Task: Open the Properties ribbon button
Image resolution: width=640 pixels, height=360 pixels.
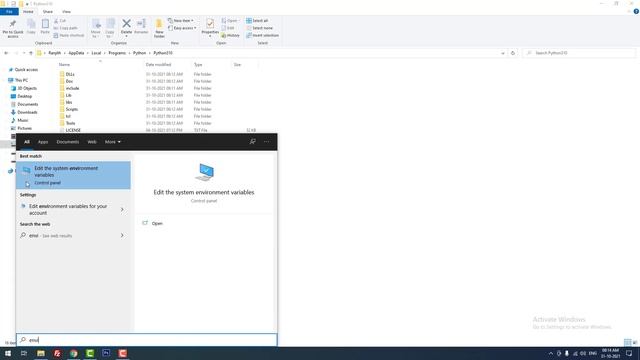Action: pos(210,28)
